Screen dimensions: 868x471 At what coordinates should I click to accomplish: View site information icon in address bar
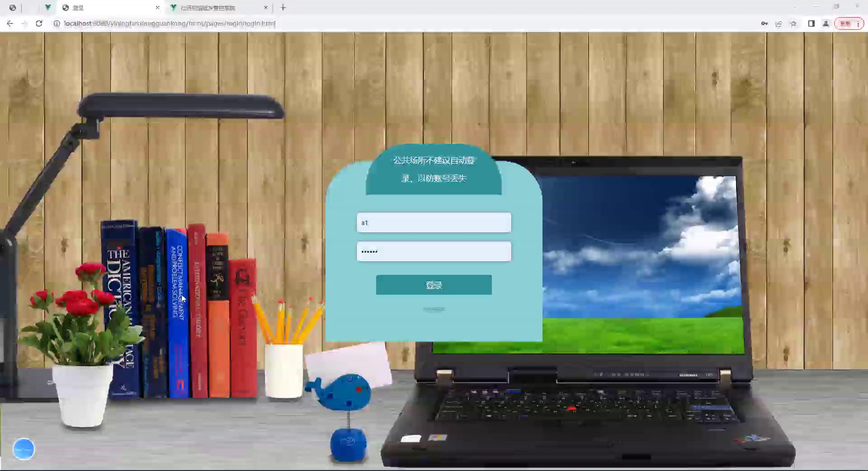coord(57,24)
